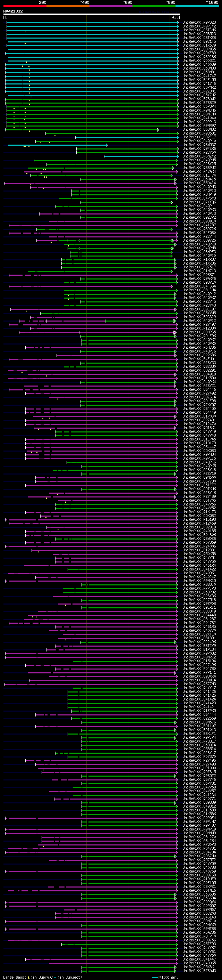Viewport: 222px width, 980px height.
Task: Click label UniRef100_A9RFL7
Action: click(199, 137)
